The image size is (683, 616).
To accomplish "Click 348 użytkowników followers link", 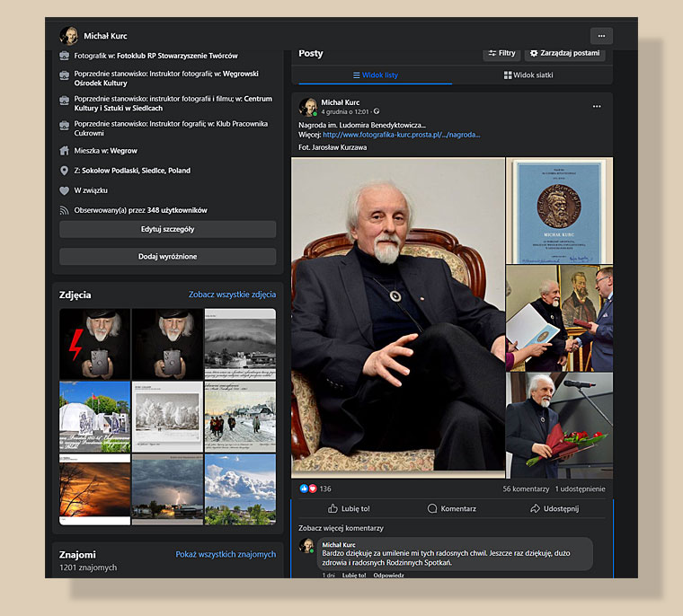I will click(x=177, y=210).
